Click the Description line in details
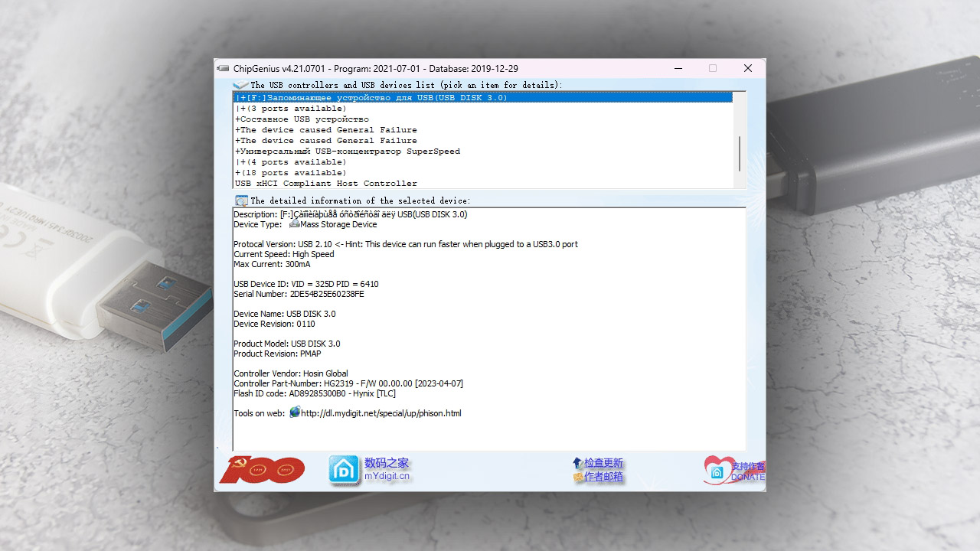The image size is (980, 551). (x=351, y=214)
